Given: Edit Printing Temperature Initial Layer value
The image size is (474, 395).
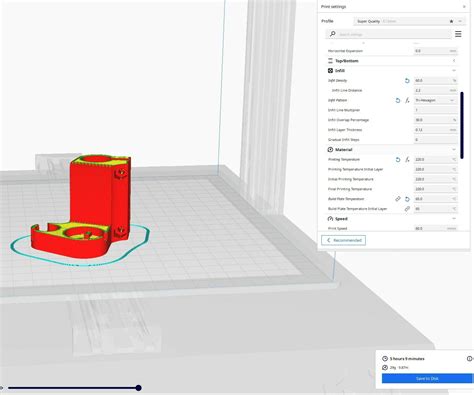Looking at the screenshot, I should pos(435,169).
